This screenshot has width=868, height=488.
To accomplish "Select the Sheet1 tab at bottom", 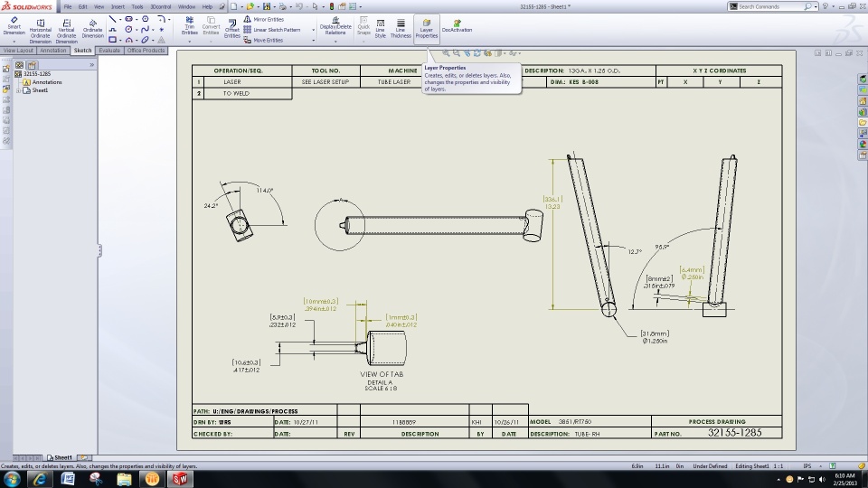I will (60, 457).
